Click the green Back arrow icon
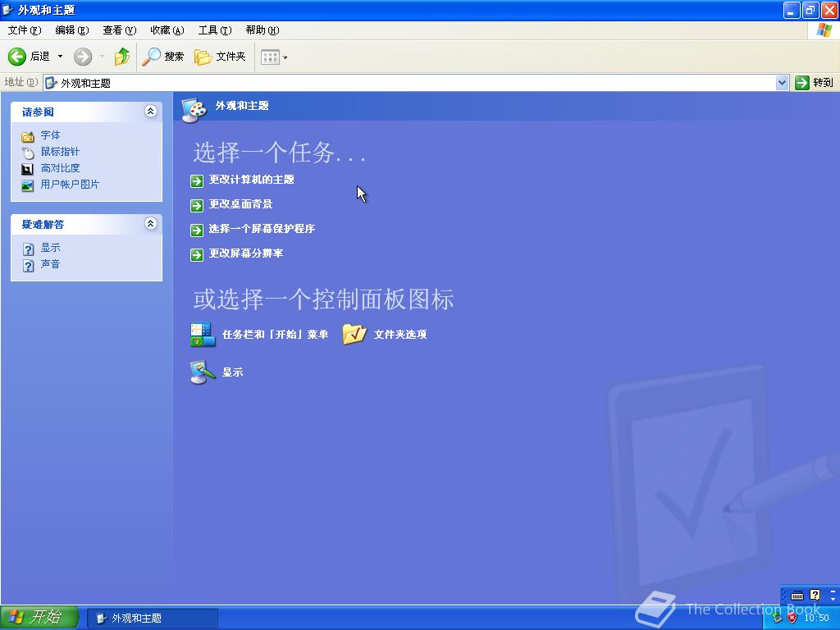Image resolution: width=840 pixels, height=630 pixels. [x=16, y=57]
